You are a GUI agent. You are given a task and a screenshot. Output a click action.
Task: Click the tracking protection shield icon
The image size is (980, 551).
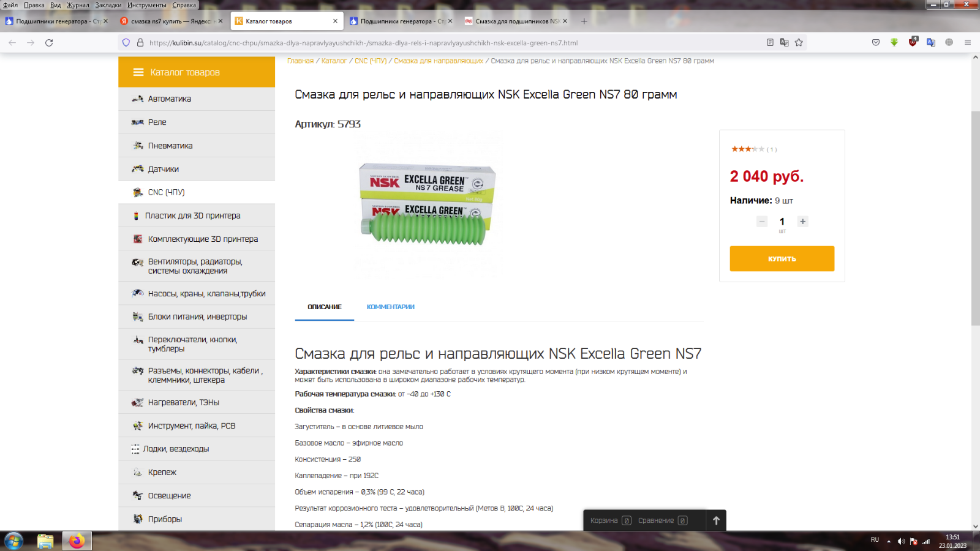point(126,43)
